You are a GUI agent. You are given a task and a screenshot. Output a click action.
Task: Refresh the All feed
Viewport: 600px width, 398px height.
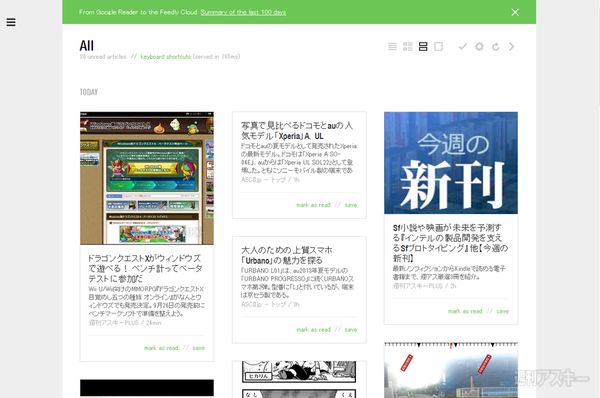[x=496, y=47]
